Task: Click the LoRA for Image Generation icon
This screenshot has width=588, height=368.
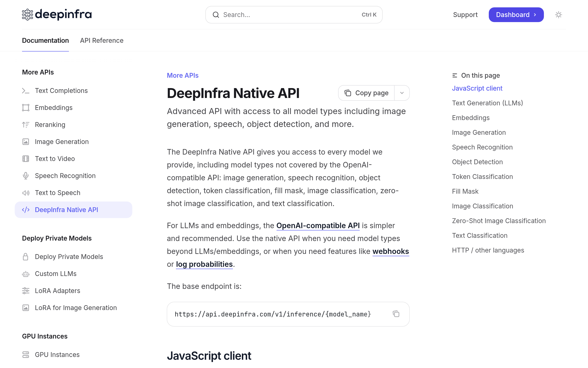Action: pyautogui.click(x=25, y=308)
